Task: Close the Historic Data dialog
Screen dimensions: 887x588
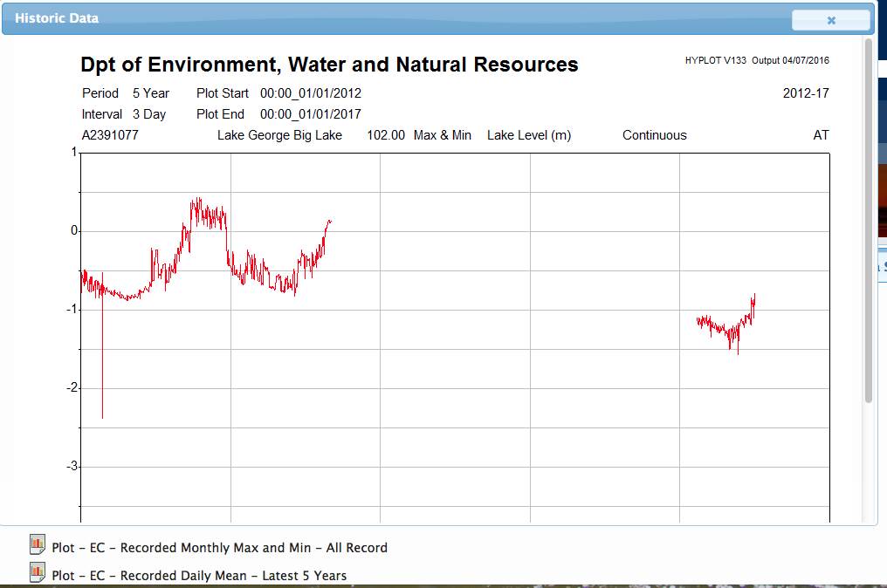Action: click(x=830, y=20)
